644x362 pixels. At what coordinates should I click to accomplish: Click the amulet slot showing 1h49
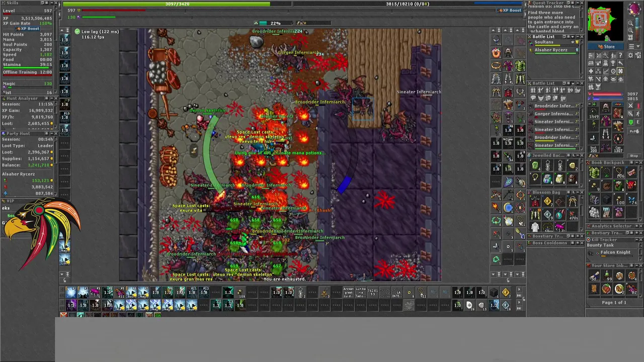point(594,113)
